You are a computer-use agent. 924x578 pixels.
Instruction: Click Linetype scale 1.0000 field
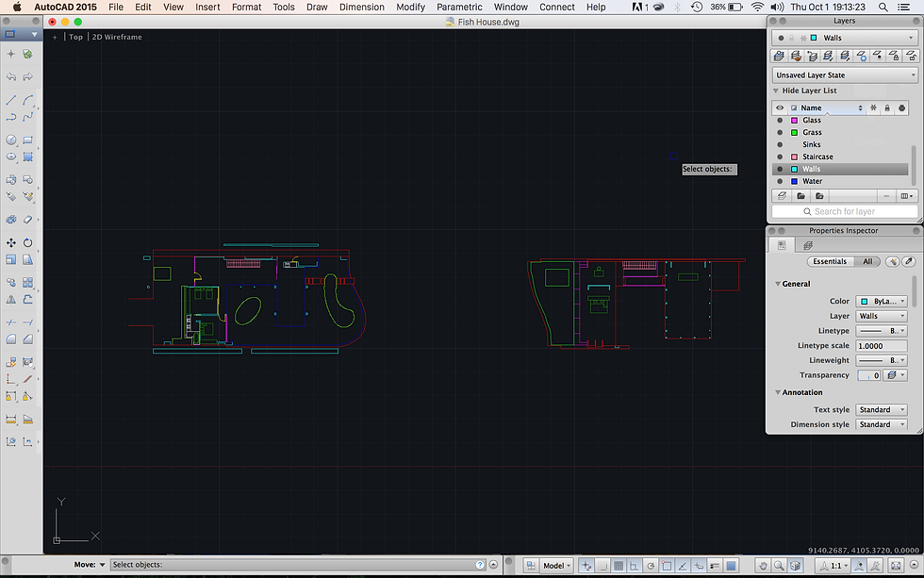tap(882, 346)
